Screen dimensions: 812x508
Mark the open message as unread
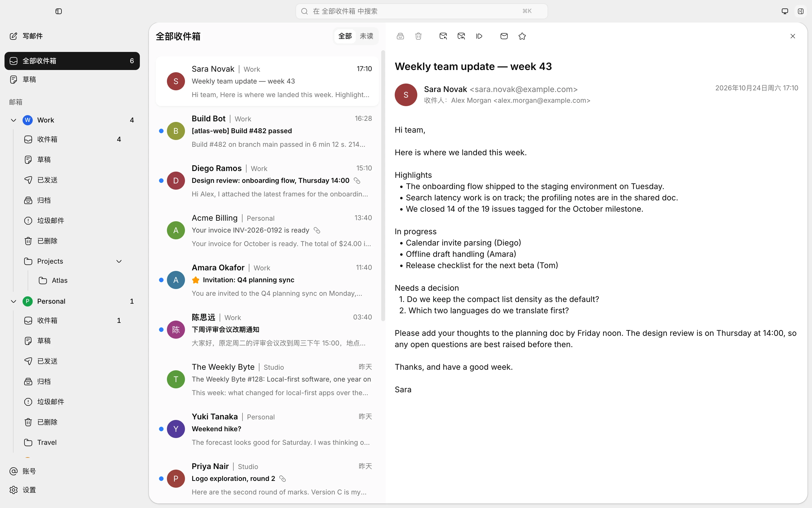point(504,36)
